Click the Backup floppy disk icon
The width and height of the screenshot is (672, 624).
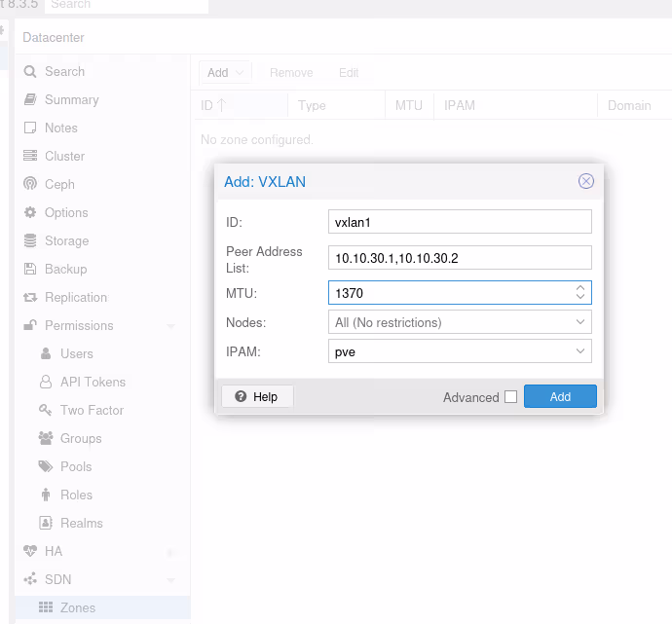tap(30, 269)
